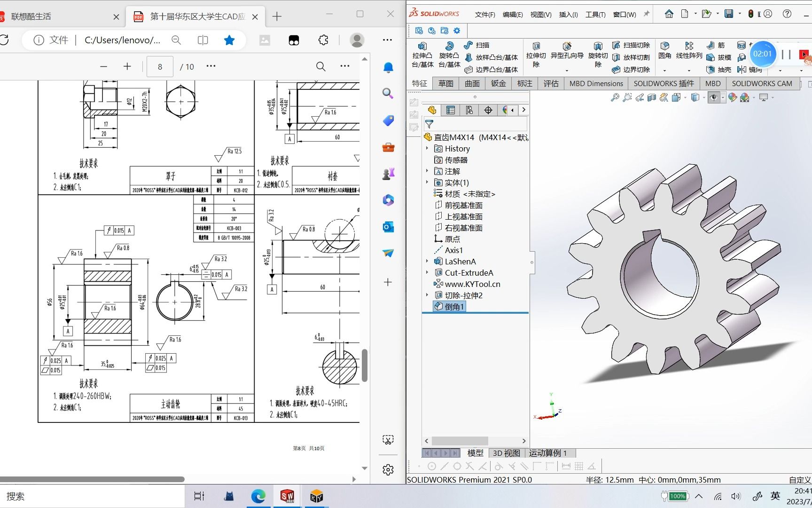Choose the Swept Cut (扫描切除) tool
The image size is (812, 508).
[x=631, y=45]
